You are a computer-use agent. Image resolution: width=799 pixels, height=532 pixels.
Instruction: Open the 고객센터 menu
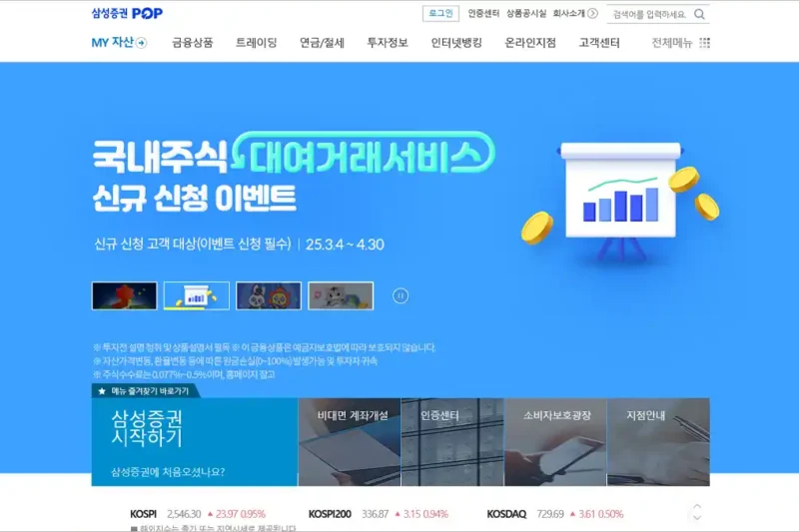pyautogui.click(x=599, y=43)
